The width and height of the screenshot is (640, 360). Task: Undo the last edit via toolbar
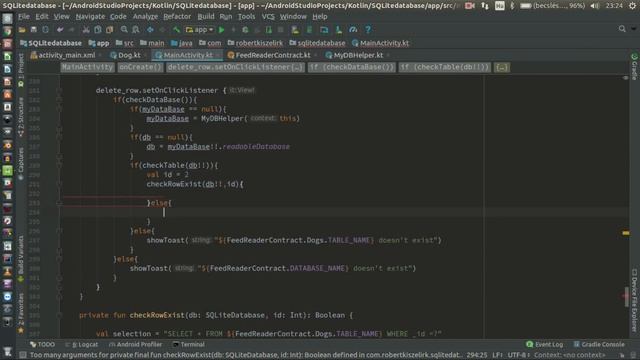[60, 30]
